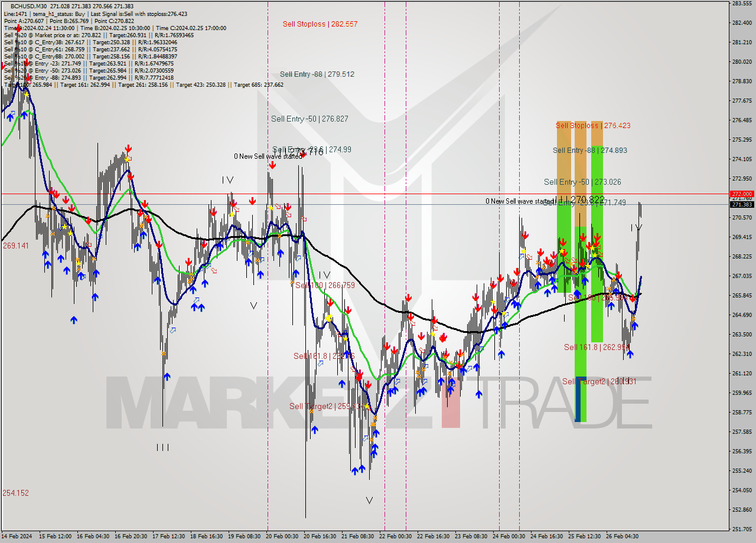This screenshot has height=543, width=756.
Task: Click the current price tag 271.383
Action: 742,204
